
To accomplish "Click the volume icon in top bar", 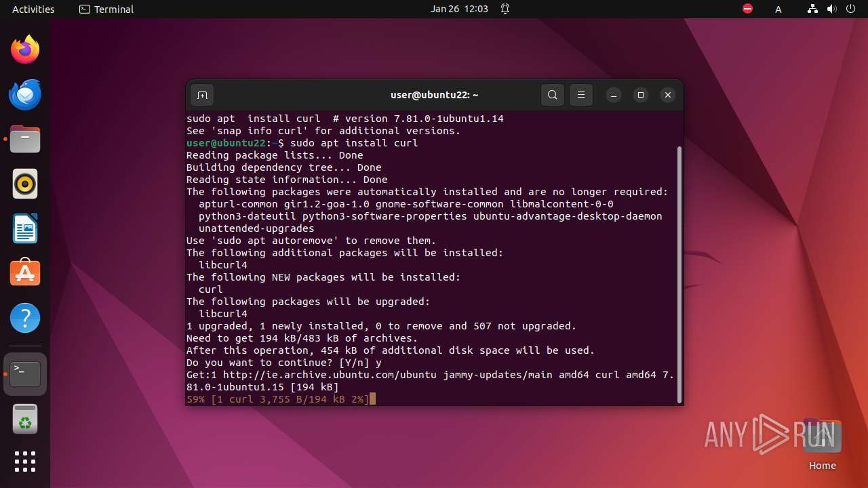I will pos(831,9).
